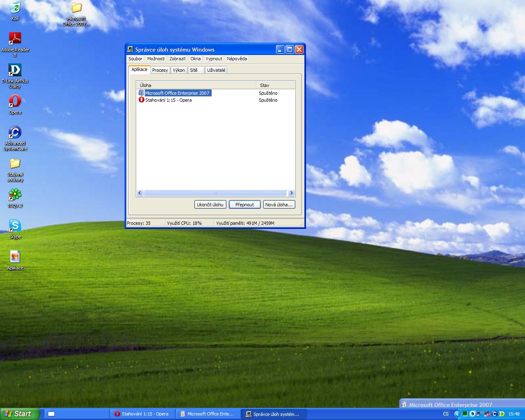Sort the list by the Stav column header
Screen dimensions: 525x420
tap(275, 85)
